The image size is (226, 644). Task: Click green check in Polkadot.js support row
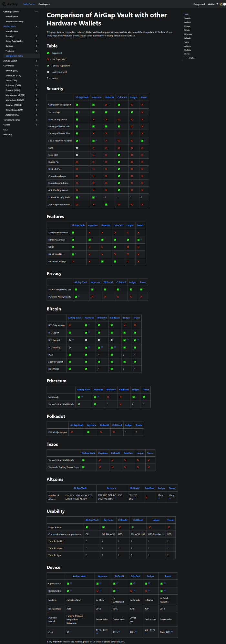[88, 432]
